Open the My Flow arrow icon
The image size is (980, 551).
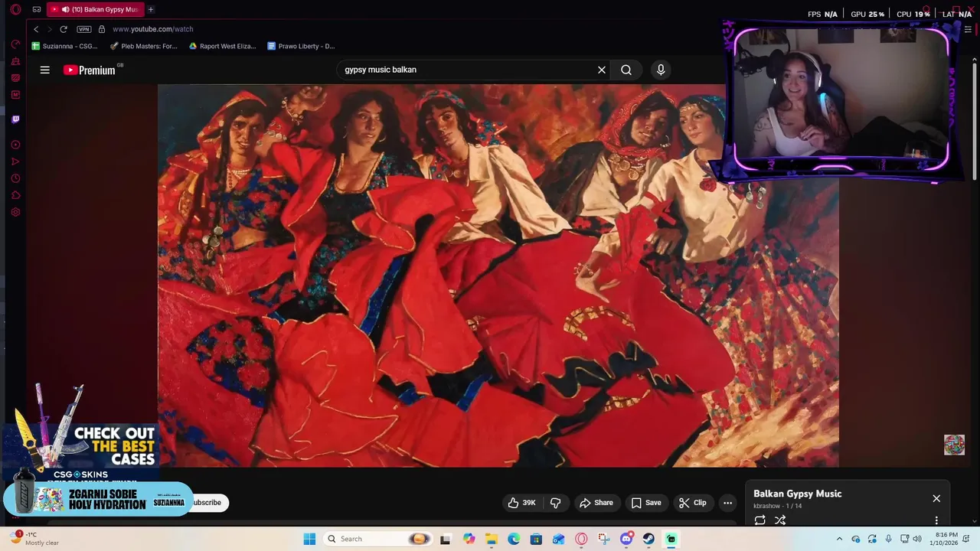coord(15,161)
